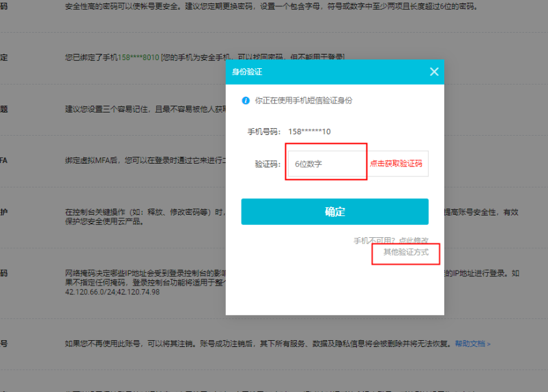This screenshot has height=392, width=548.
Task: Click the 42.120.66.0/24;42.120.74.98 IP text
Action: point(112,292)
